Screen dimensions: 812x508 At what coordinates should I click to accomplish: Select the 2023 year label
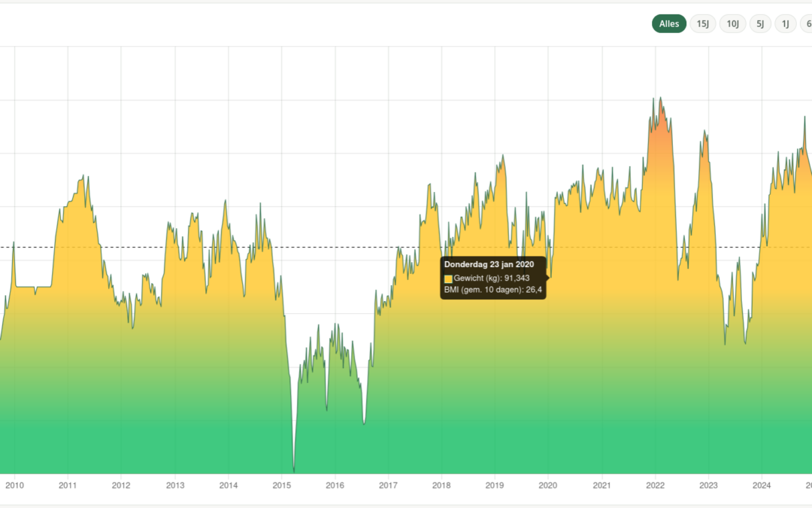pyautogui.click(x=708, y=485)
